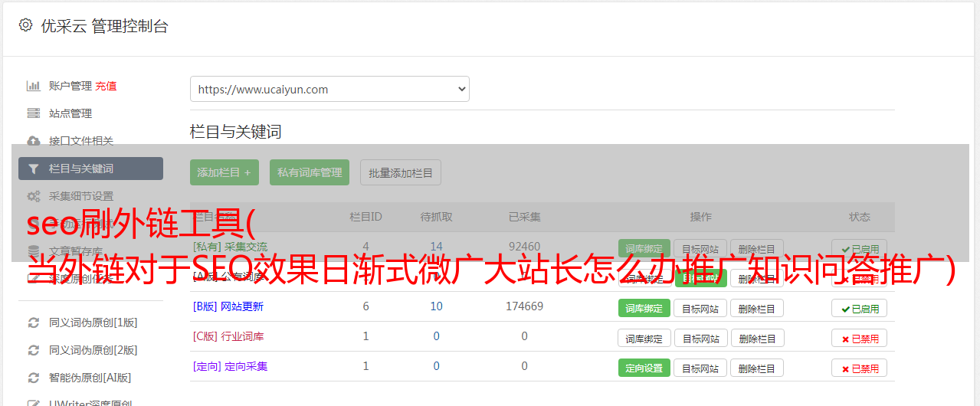Screen dimensions: 980x406
Task: Click 删除栏目 in the 定向采集 row
Action: coord(757,368)
